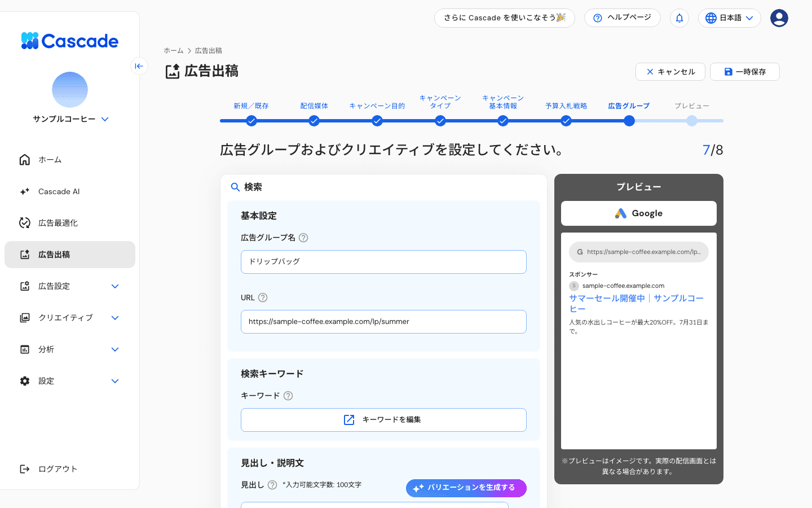Click キーワードを編集 button
This screenshot has height=508, width=812.
coord(383,420)
